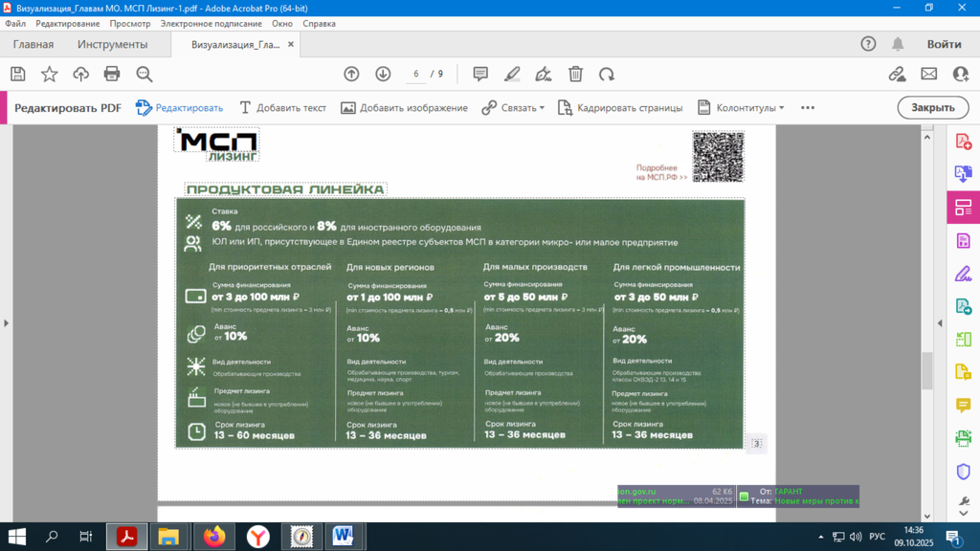Click the Save file floppy disk icon
Viewport: 980px width, 551px height.
point(17,74)
